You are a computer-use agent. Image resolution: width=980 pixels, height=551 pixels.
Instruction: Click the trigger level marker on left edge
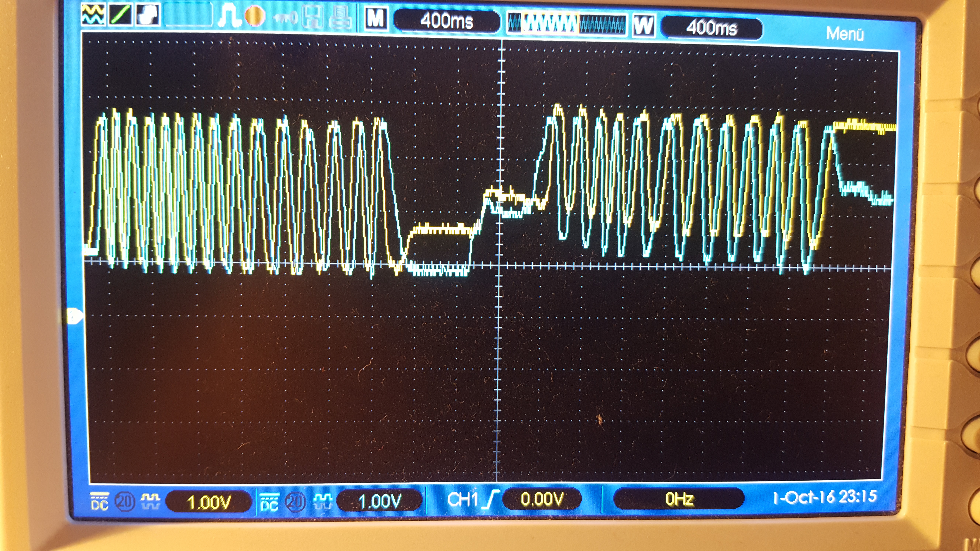point(75,316)
